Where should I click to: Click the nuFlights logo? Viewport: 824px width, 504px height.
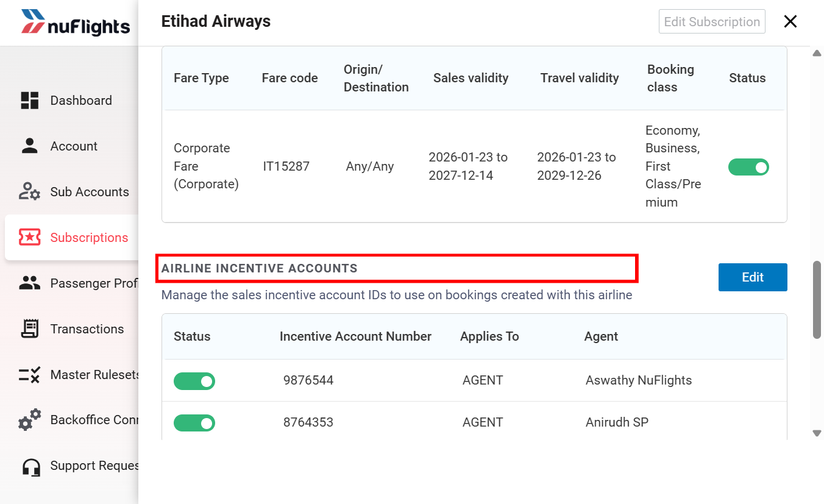click(75, 23)
